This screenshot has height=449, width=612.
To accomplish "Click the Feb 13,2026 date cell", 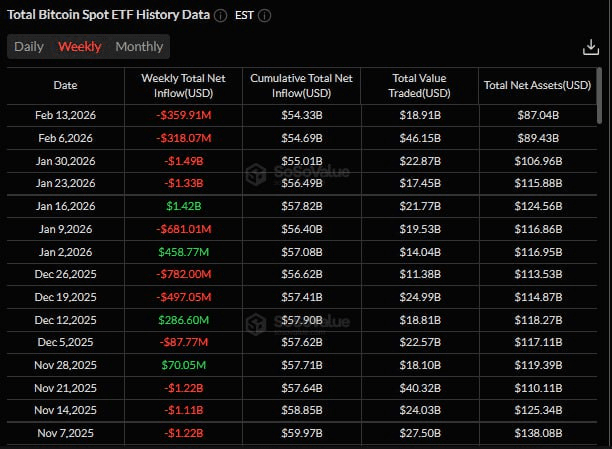I will [65, 116].
